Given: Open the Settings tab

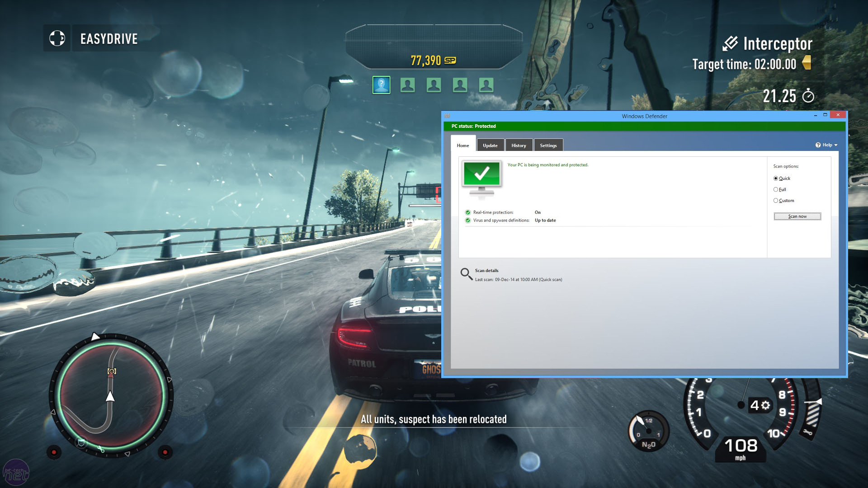Looking at the screenshot, I should coord(548,145).
